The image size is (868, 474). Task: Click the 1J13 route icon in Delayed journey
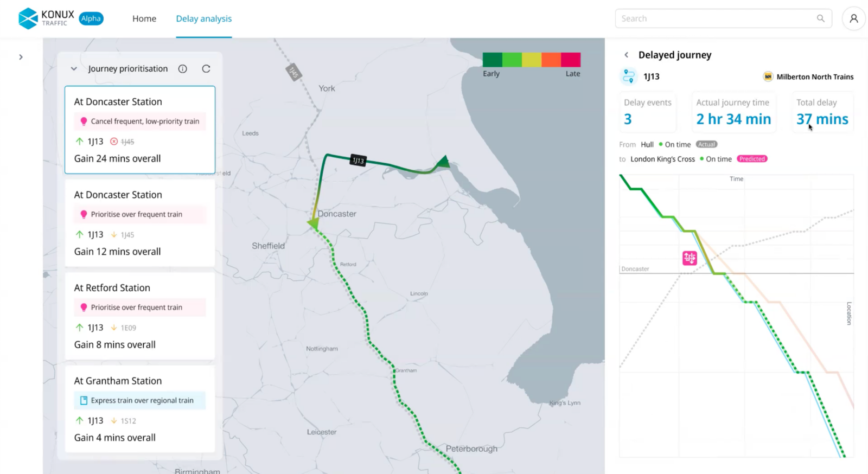tap(629, 76)
